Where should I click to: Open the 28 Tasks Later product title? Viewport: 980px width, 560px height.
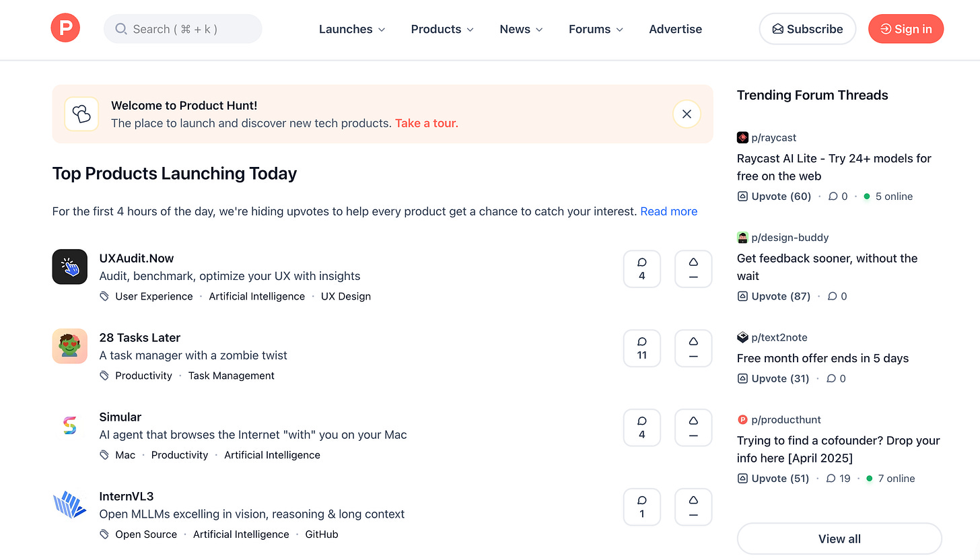click(x=139, y=338)
